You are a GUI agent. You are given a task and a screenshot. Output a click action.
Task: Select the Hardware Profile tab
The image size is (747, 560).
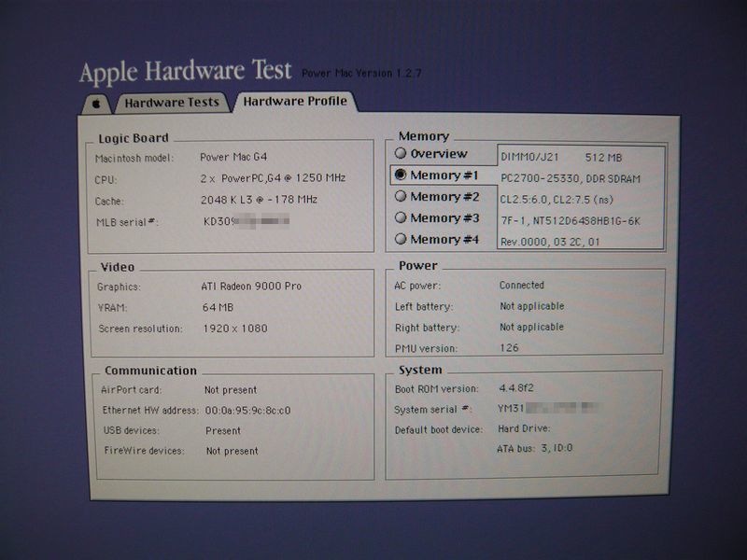pos(295,102)
